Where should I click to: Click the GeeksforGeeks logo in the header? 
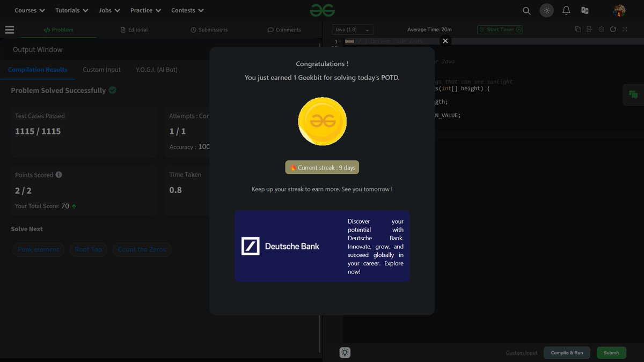pos(322,10)
